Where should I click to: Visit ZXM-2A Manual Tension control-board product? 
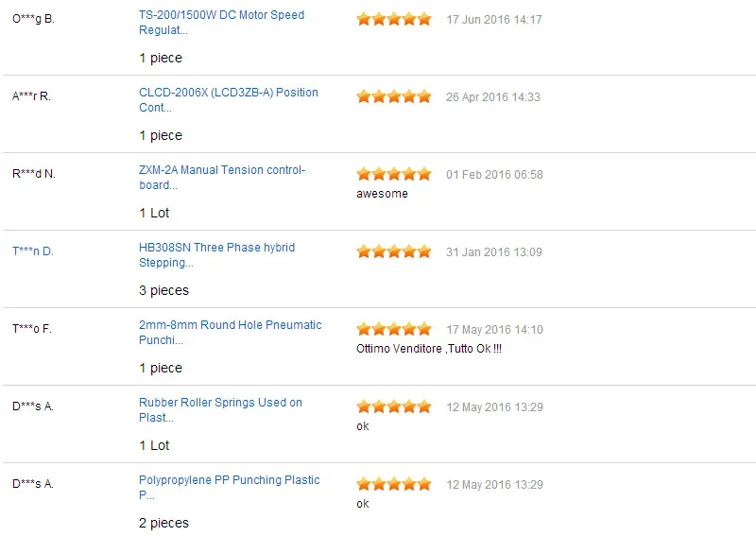coord(222,177)
